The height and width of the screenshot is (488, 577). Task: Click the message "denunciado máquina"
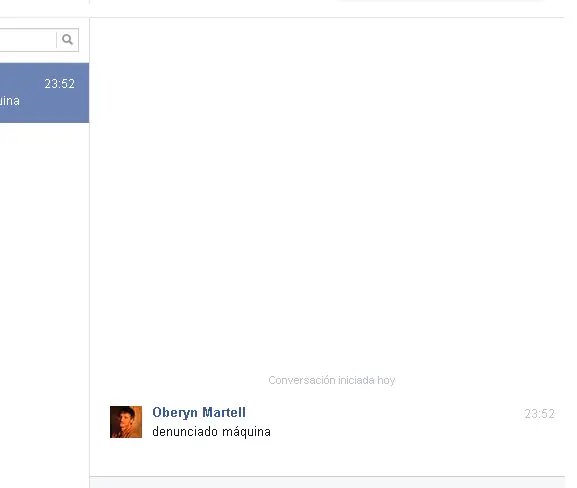212,432
